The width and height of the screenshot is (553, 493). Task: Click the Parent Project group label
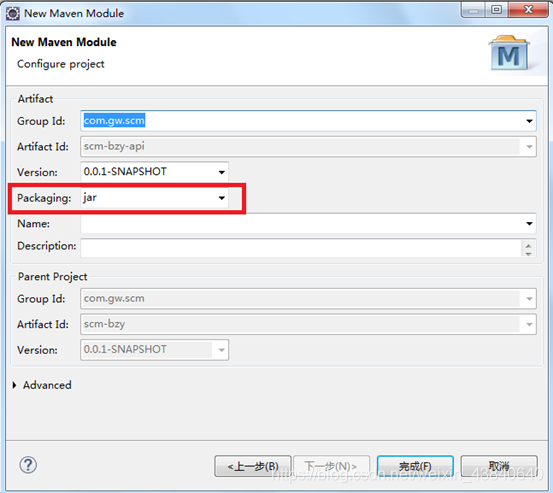coord(53,276)
